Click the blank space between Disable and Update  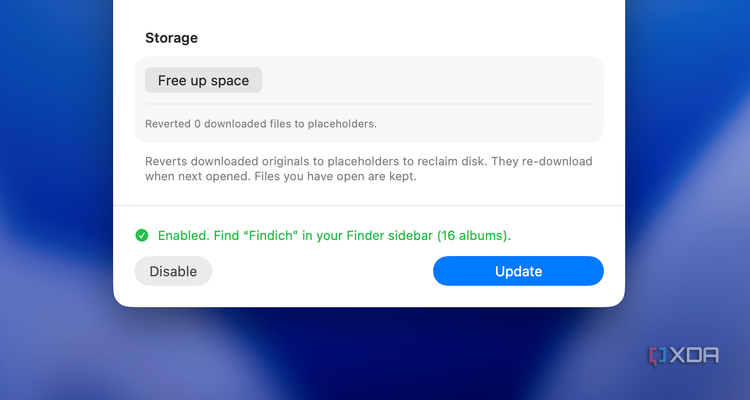coord(322,271)
